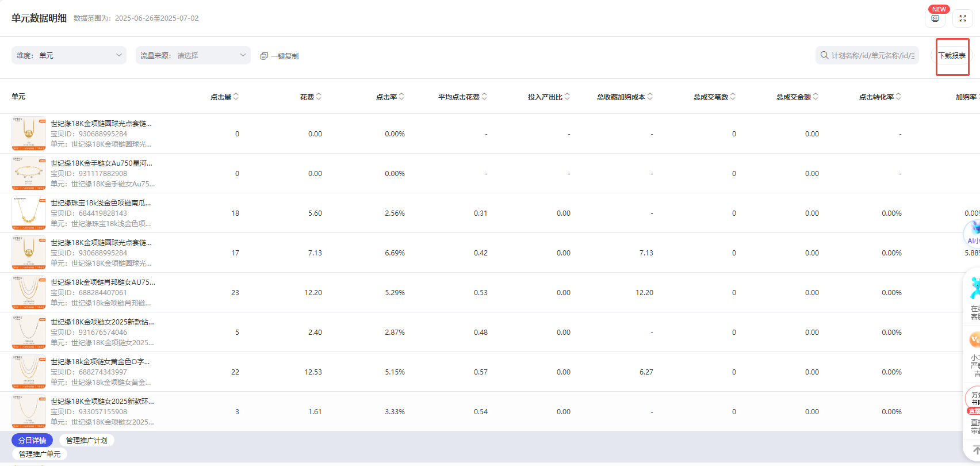Expand the 维度 单元 dropdown
The image size is (980, 466).
pos(69,55)
